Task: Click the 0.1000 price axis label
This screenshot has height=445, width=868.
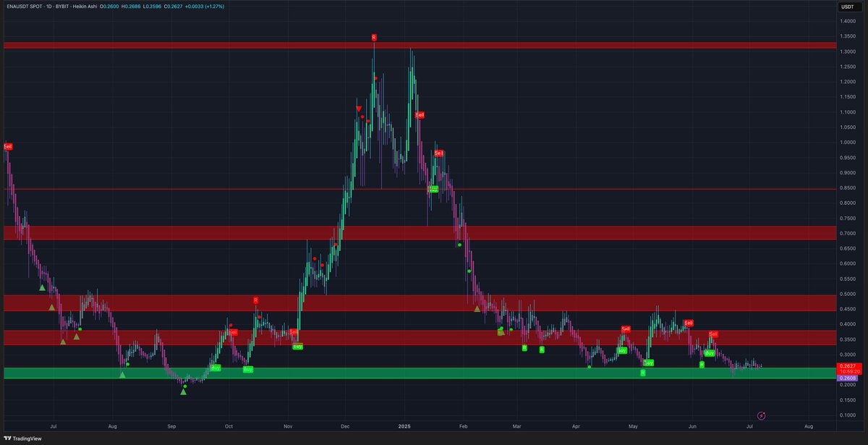Action: [848, 415]
